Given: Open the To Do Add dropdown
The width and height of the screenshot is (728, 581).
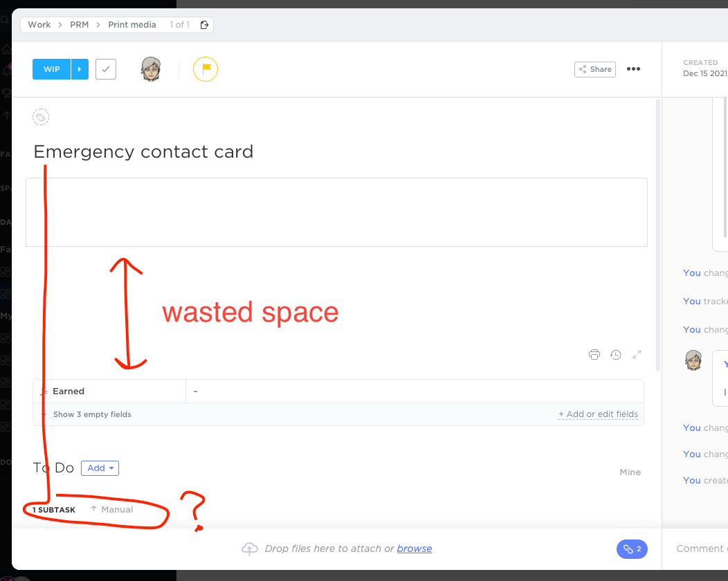Looking at the screenshot, I should [x=100, y=468].
